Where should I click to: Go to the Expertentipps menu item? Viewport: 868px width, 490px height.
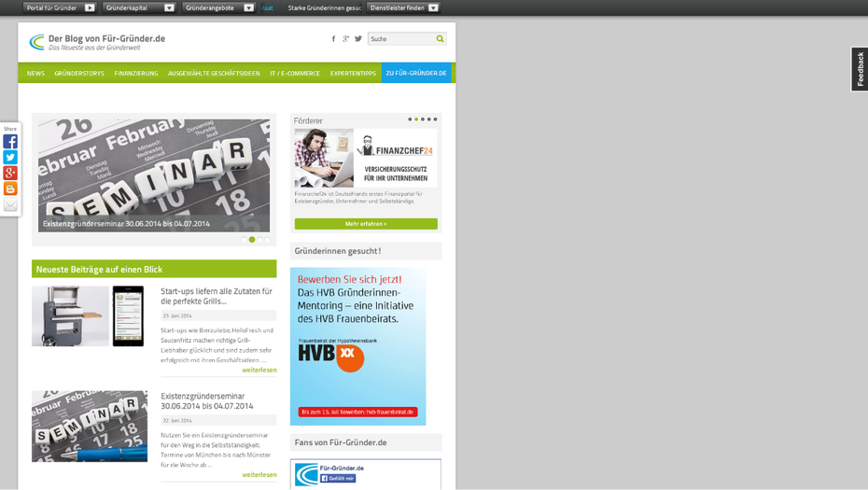[353, 73]
